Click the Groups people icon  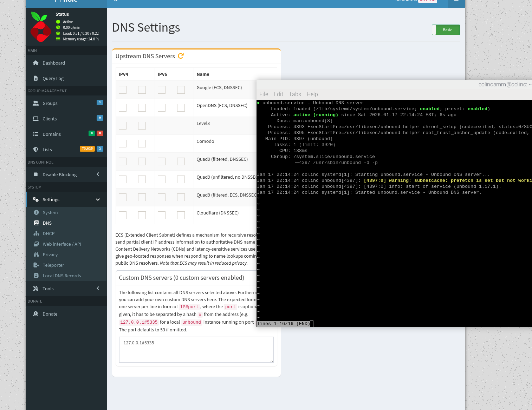click(35, 103)
